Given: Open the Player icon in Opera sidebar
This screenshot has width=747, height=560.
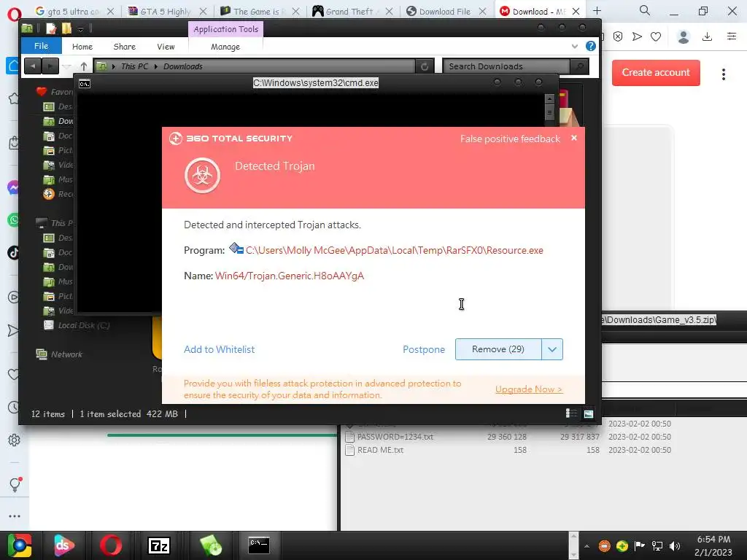Looking at the screenshot, I should [x=14, y=297].
